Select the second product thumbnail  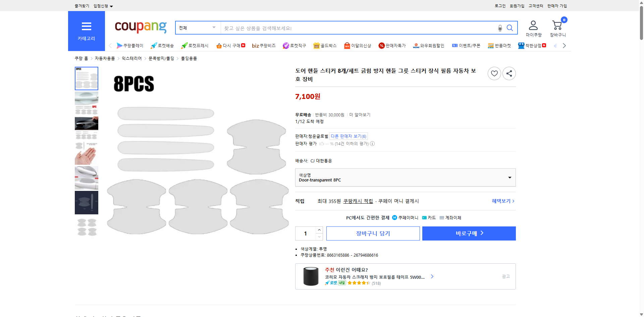point(86,103)
